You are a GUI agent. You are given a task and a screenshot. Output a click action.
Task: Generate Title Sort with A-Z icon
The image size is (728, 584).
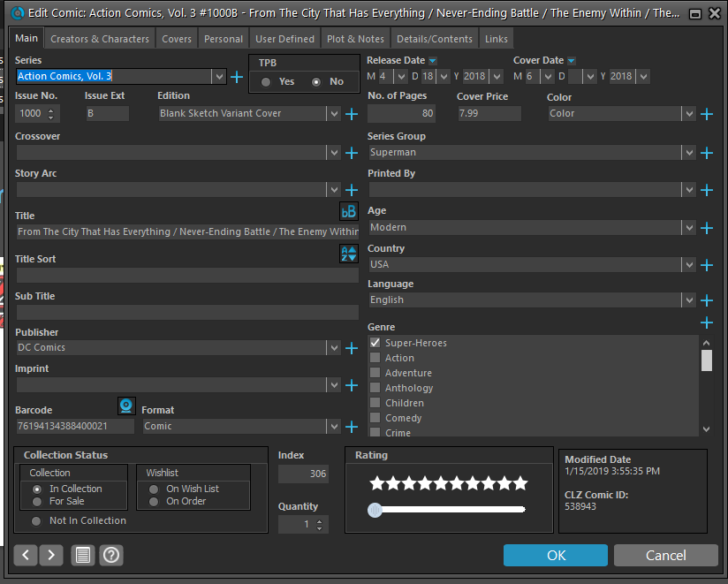(x=349, y=254)
